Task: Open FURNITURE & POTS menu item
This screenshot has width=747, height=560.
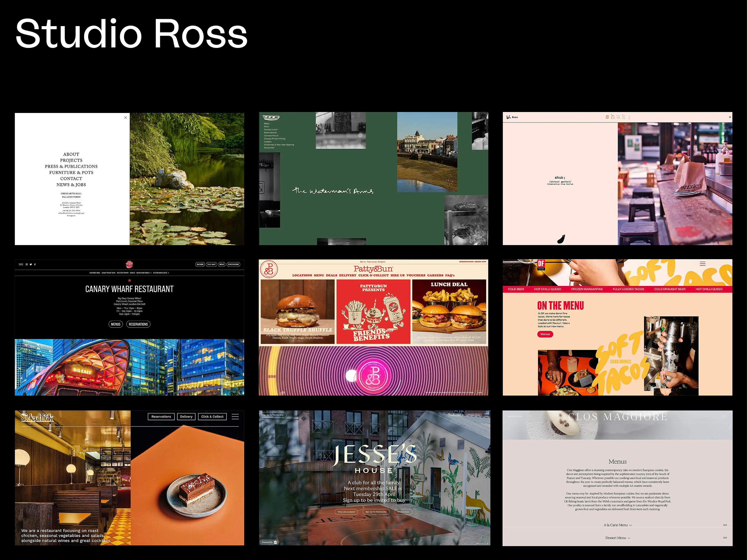Action: coord(71,172)
